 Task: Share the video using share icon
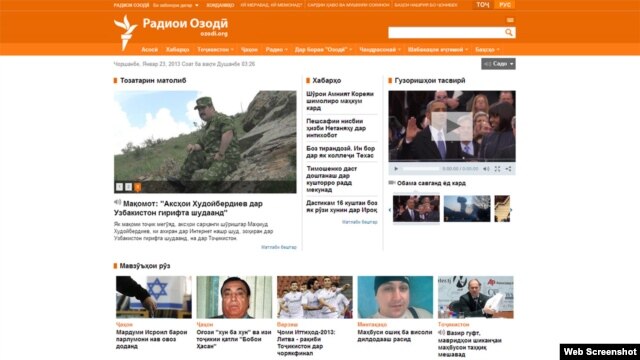(x=508, y=169)
